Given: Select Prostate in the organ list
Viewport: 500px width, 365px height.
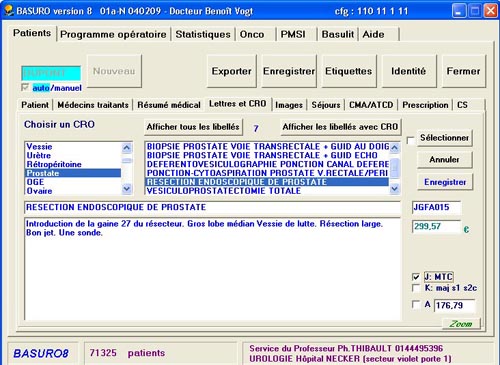Looking at the screenshot, I should coord(73,173).
